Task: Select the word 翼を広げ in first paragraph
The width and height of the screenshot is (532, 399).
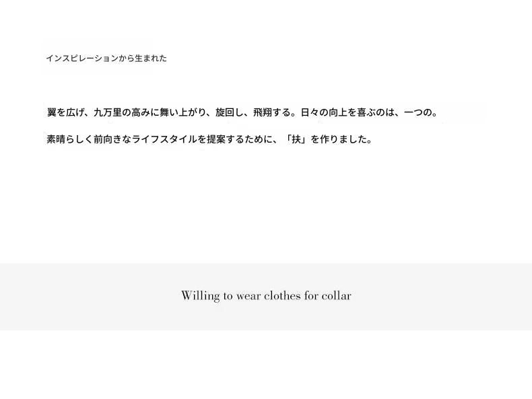Action: [65, 112]
